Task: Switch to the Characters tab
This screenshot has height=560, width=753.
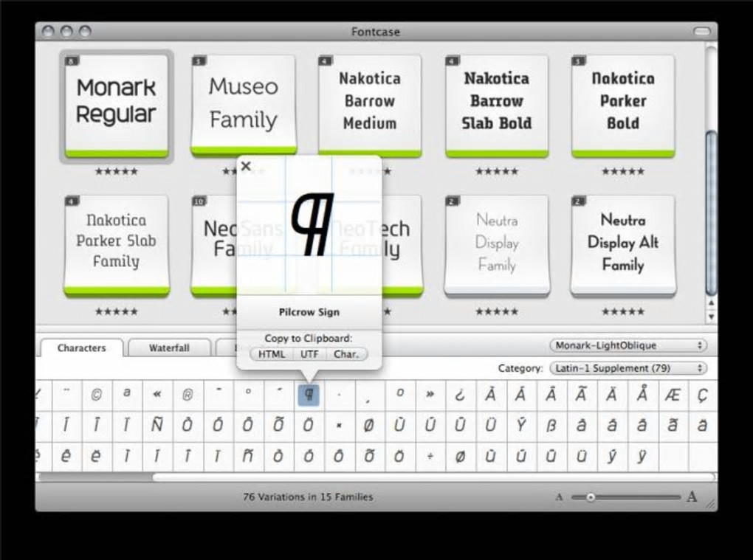Action: pyautogui.click(x=81, y=348)
